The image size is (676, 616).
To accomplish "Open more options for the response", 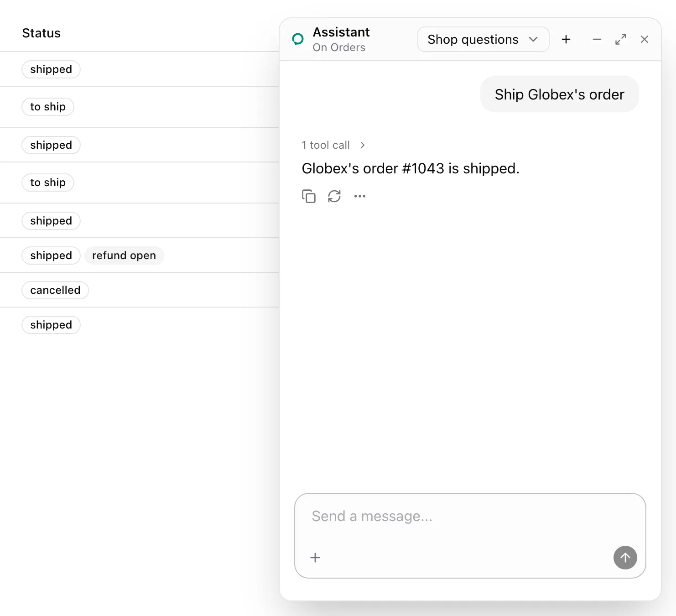I will tap(360, 196).
